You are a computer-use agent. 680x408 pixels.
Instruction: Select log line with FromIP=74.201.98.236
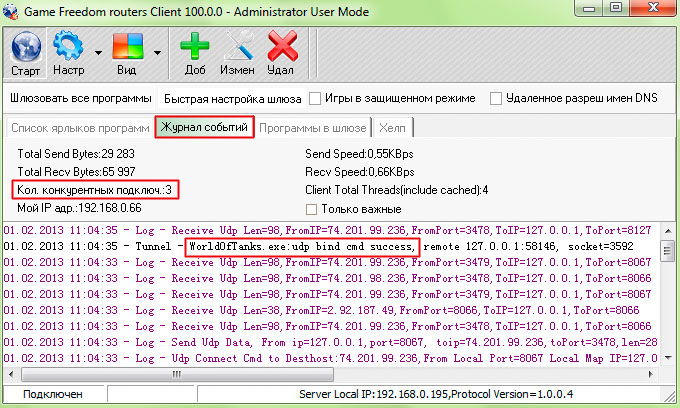[327, 278]
